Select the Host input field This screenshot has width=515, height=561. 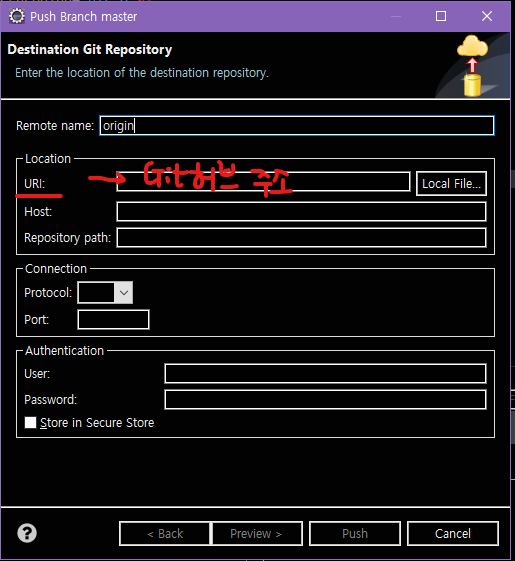301,211
